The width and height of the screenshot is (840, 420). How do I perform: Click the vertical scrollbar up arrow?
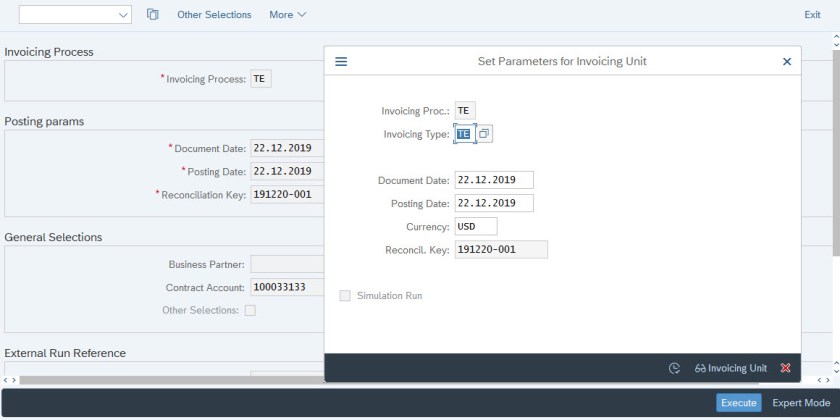pyautogui.click(x=836, y=38)
